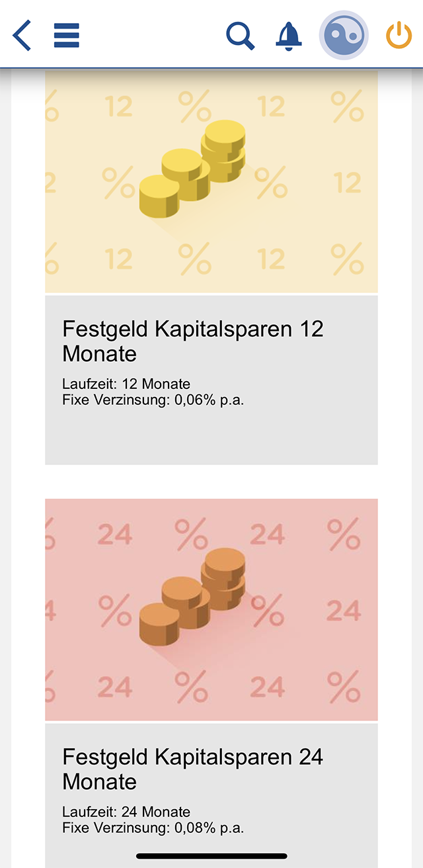This screenshot has width=423, height=868.
Task: Tap Fixe Verzinsung 0,06% p.a. line
Action: (x=153, y=400)
